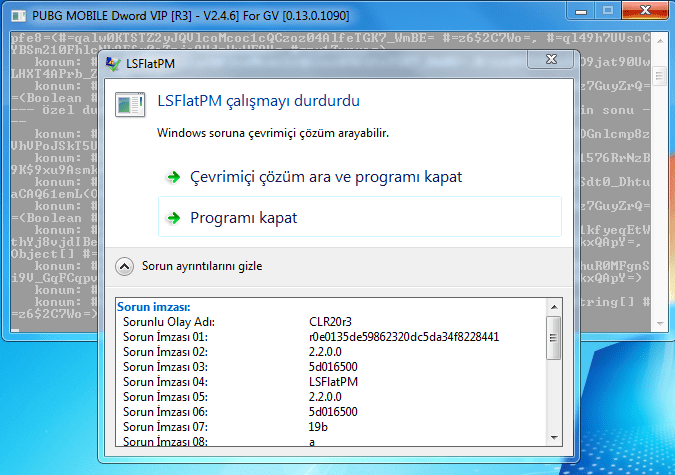
Task: Click 'Sorun İmzası 07:' row label
Action: tap(165, 427)
